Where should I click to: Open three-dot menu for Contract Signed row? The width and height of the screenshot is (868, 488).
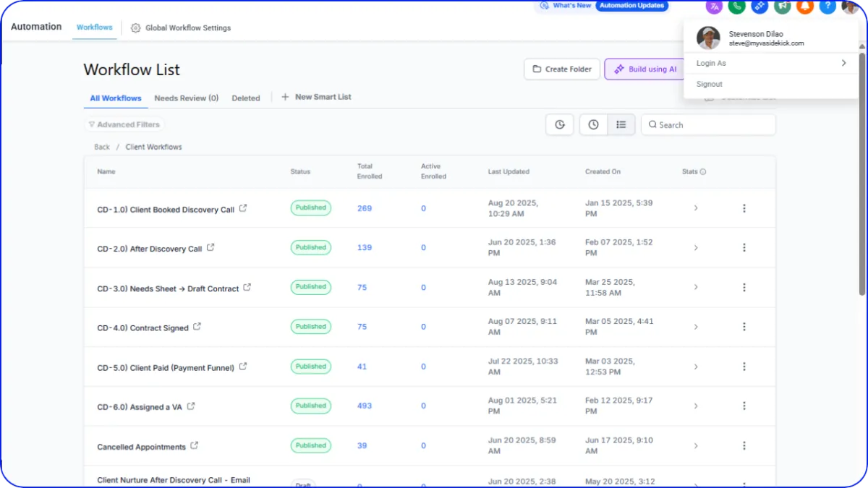click(x=744, y=327)
